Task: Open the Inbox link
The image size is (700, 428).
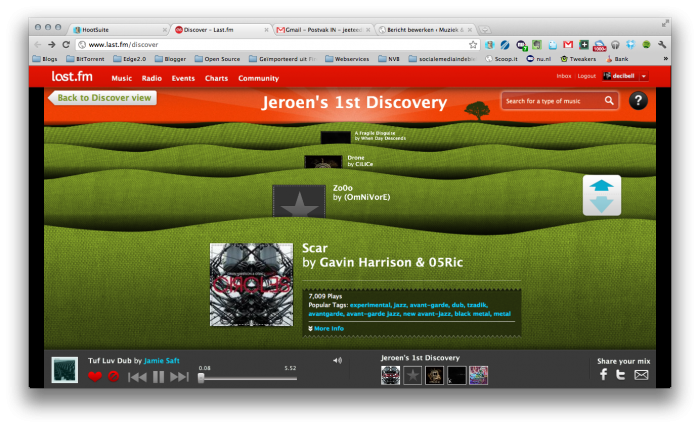Action: (x=564, y=76)
